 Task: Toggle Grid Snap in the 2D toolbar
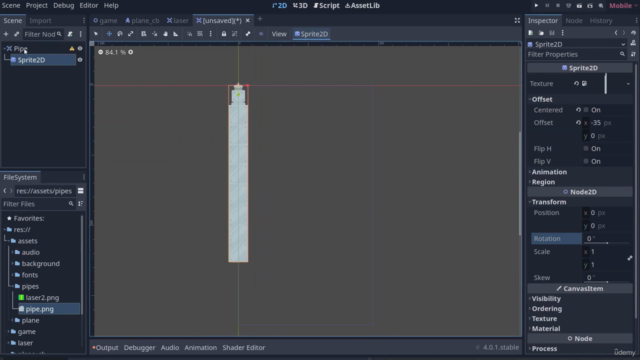[200, 34]
